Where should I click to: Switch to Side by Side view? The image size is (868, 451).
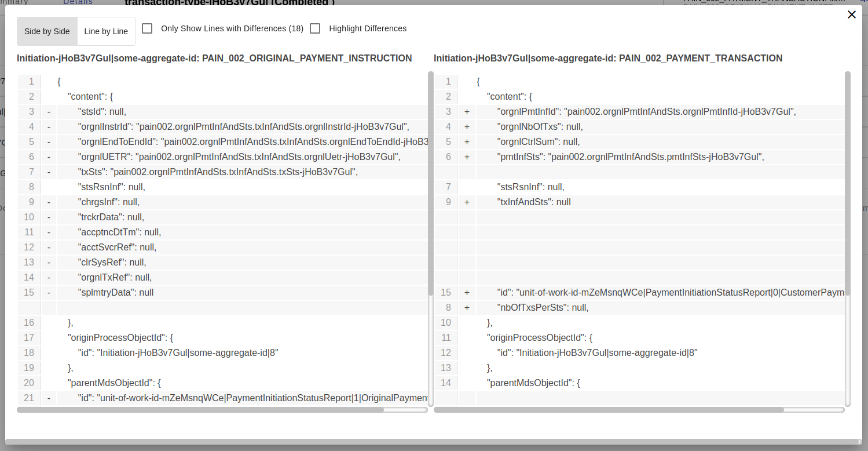tap(47, 31)
